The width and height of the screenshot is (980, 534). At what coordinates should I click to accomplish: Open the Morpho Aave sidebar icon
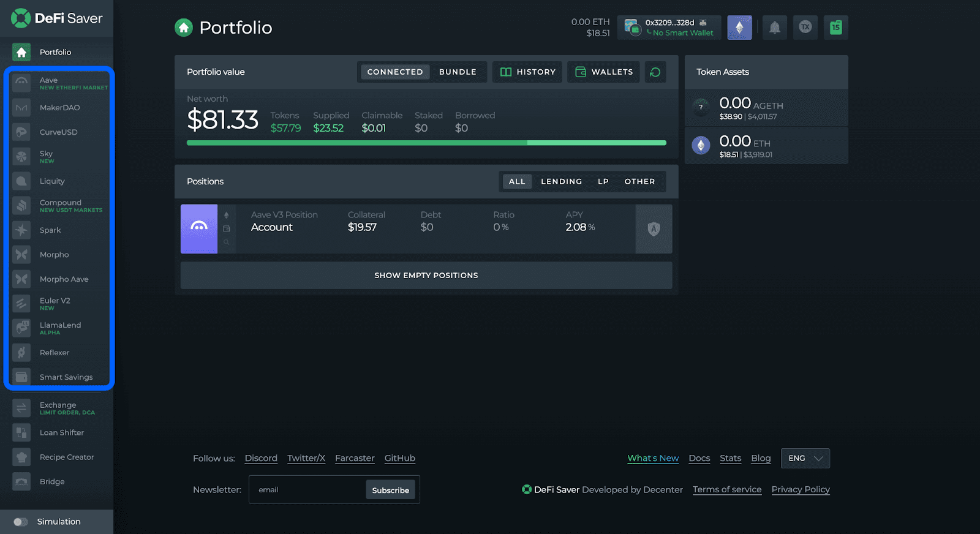coord(21,279)
